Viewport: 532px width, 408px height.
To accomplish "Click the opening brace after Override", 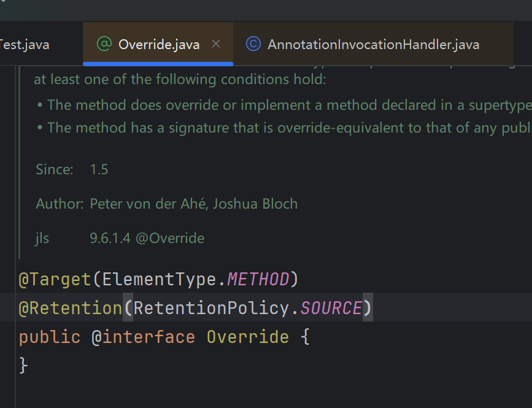I will [305, 337].
